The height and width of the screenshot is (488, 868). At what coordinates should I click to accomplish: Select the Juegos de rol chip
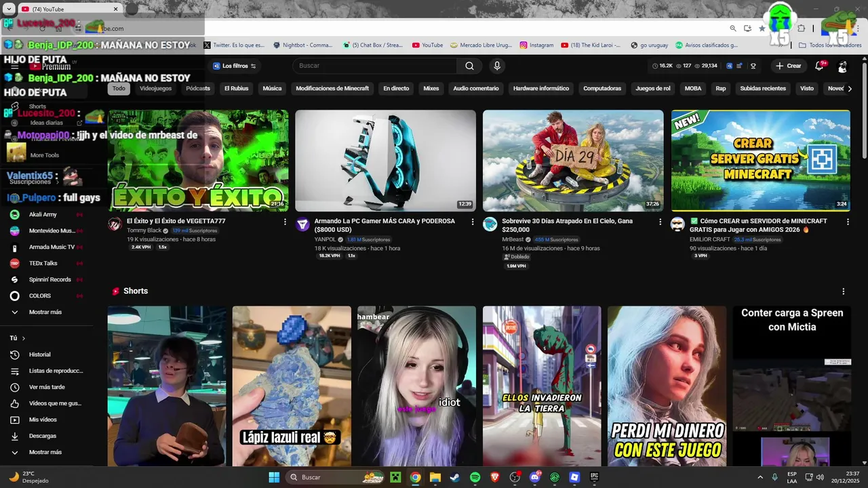[653, 89]
